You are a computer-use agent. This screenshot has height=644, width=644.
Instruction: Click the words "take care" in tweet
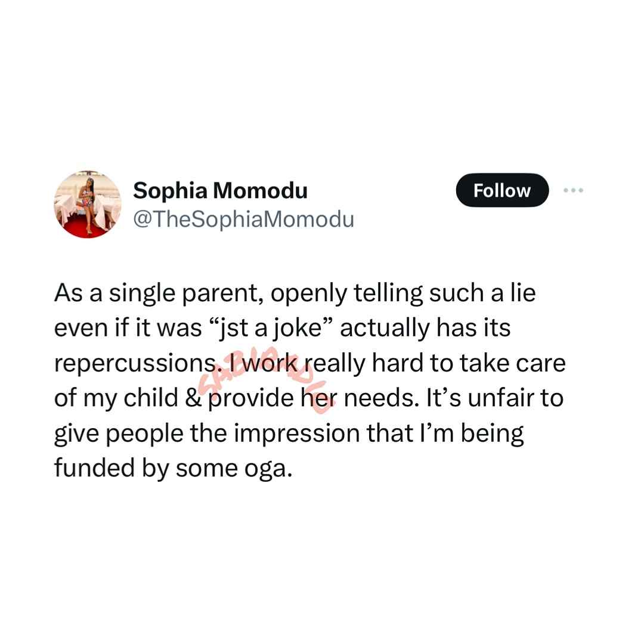tap(512, 364)
